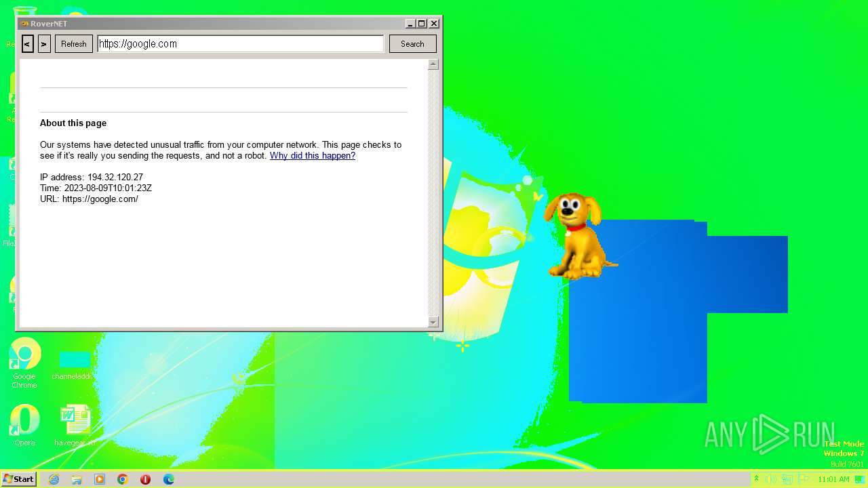Screen dimensions: 868x488
Task: Open the volume tray icon
Action: [772, 479]
